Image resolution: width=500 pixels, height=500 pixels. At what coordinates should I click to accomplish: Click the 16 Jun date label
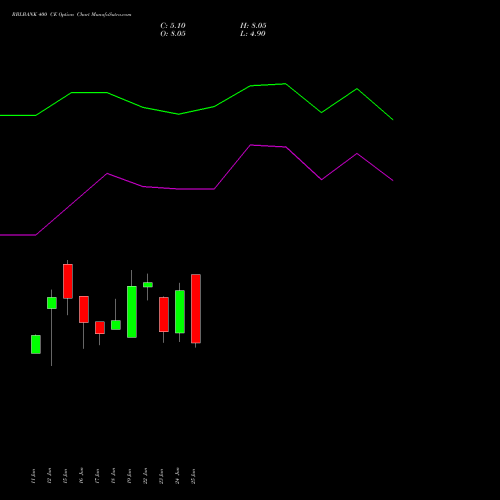[81, 476]
